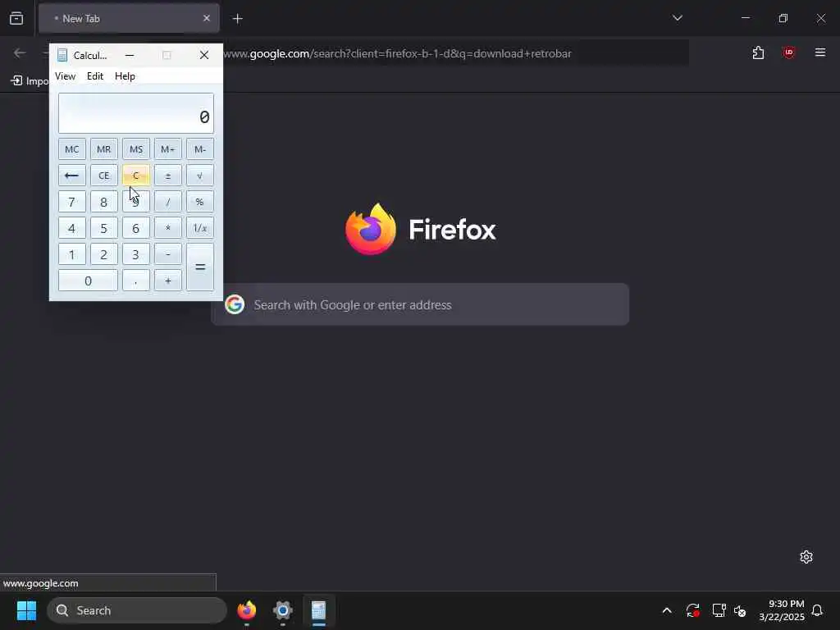Click the minus key on calculator
Image resolution: width=840 pixels, height=630 pixels.
coord(167,254)
